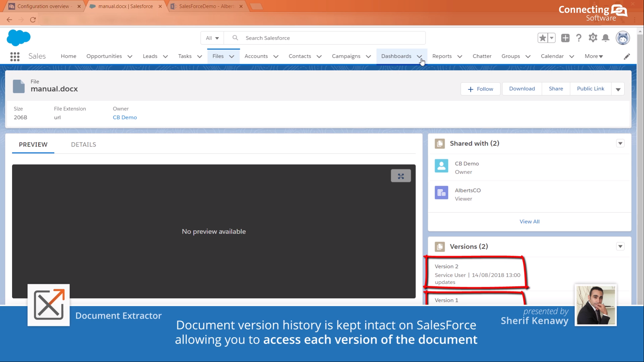Click the Help question mark icon
Screen dimensions: 644x362
tap(579, 38)
